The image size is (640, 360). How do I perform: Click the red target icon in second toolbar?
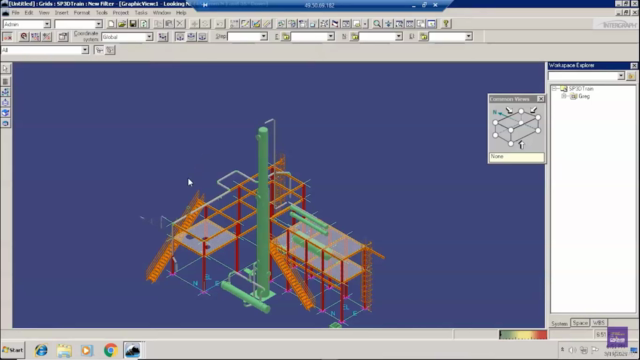coord(24,37)
